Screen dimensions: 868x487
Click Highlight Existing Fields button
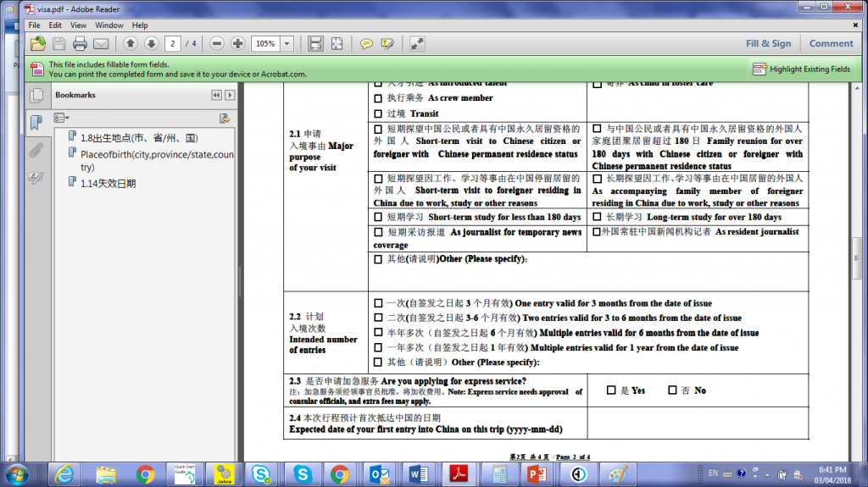(802, 69)
